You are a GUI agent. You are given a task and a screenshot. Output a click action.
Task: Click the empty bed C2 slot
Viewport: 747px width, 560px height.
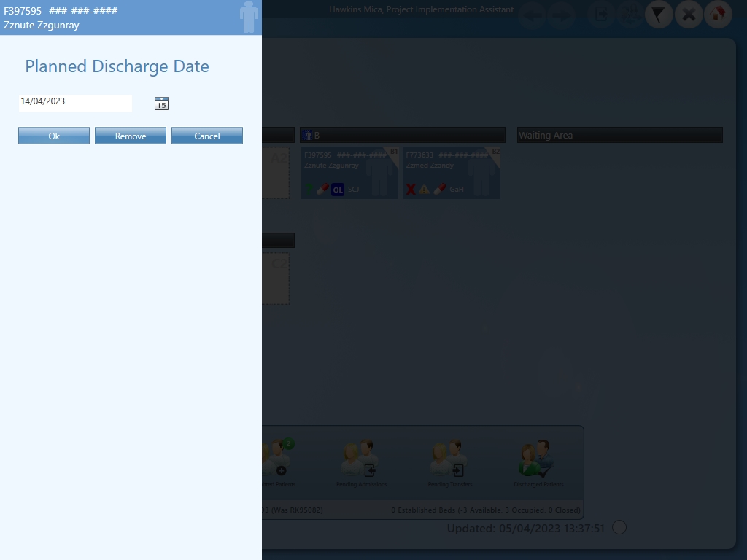pos(276,278)
